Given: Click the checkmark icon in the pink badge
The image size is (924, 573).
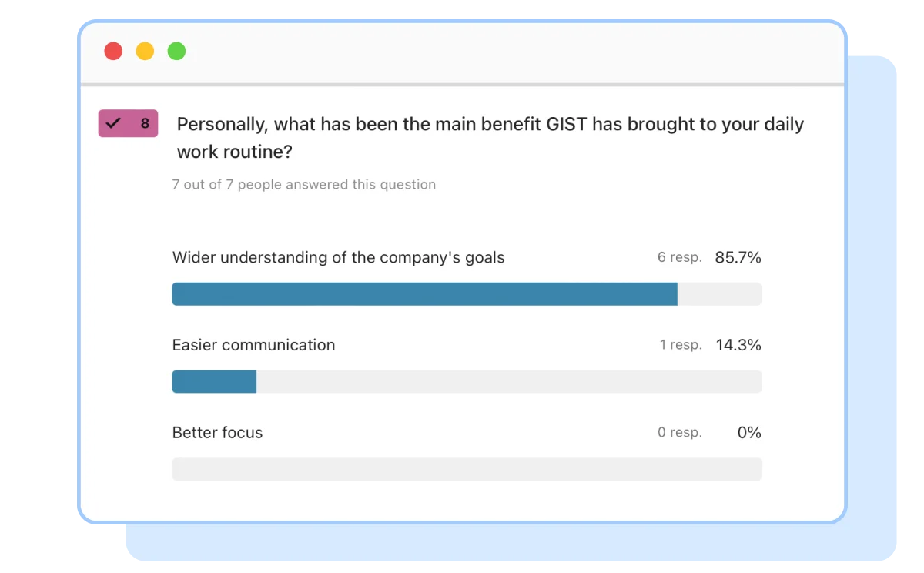Looking at the screenshot, I should 113,123.
